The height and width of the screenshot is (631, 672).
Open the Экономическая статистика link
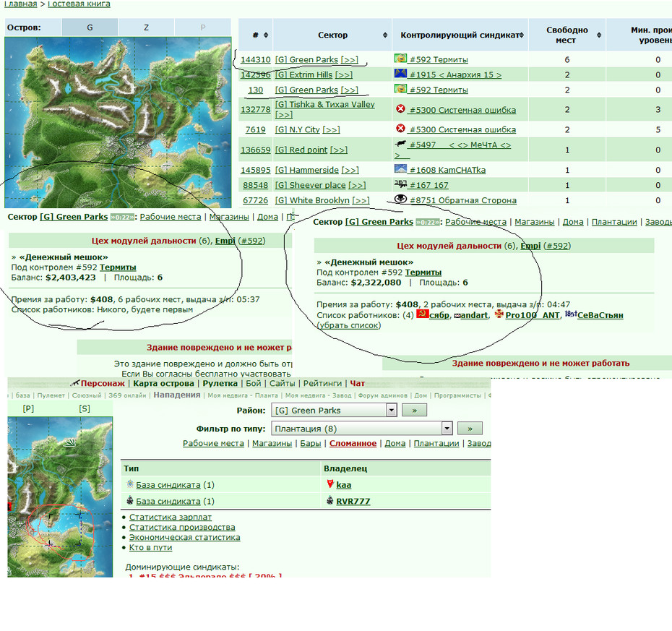pos(185,537)
